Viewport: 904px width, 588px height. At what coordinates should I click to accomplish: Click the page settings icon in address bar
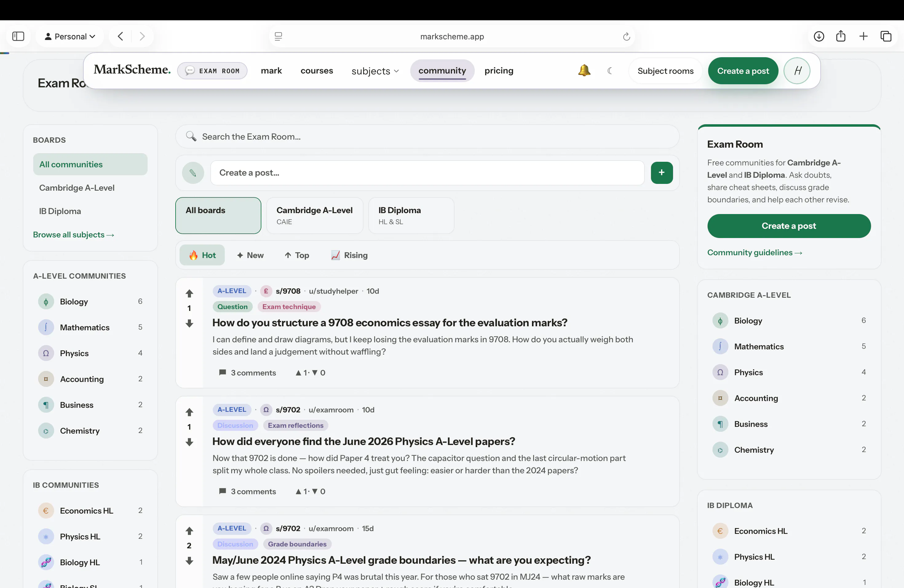(278, 37)
